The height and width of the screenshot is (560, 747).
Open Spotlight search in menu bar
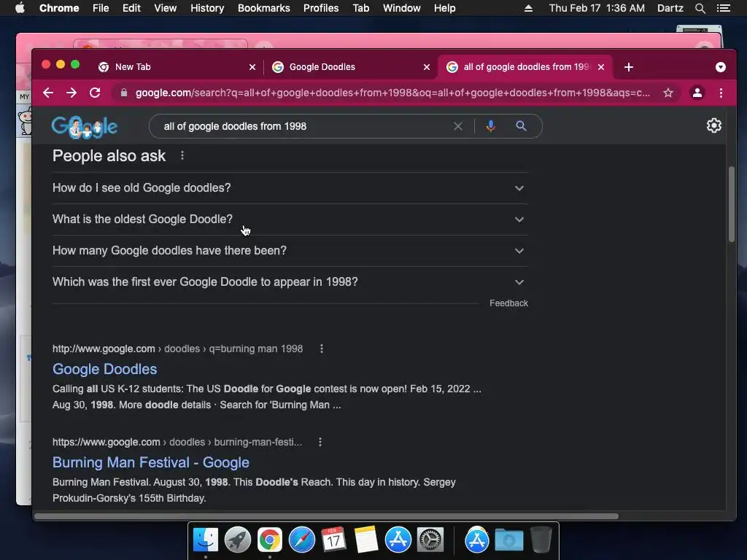700,8
